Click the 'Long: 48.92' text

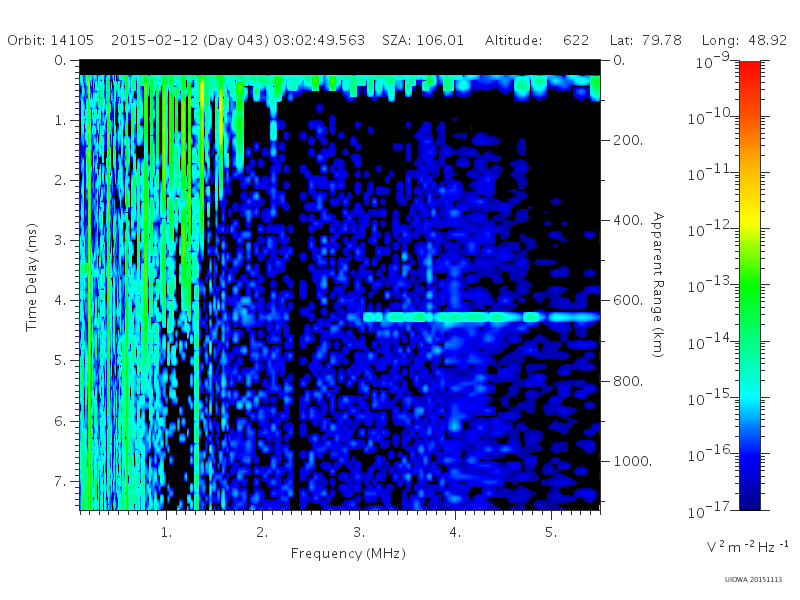coord(744,40)
